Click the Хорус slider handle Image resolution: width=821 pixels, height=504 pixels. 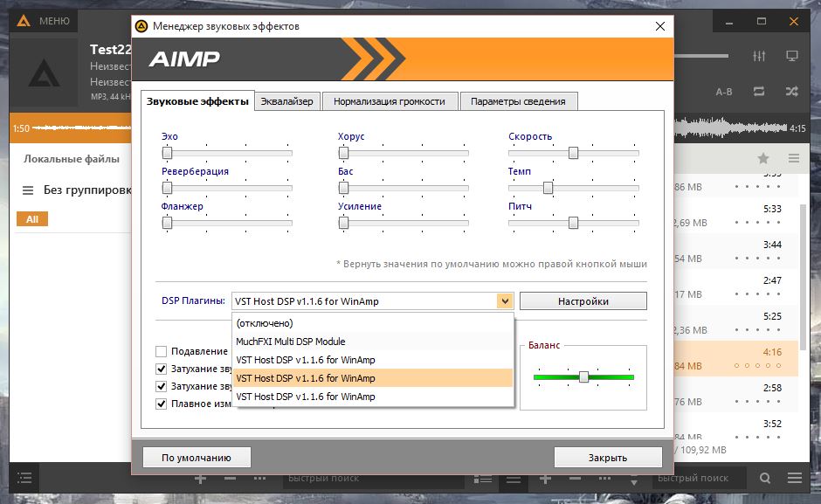click(x=343, y=153)
